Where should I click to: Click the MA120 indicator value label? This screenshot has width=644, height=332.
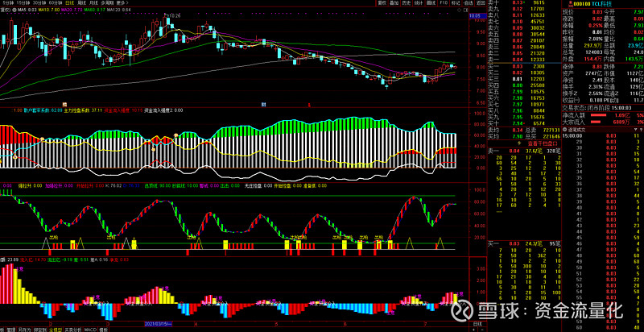click(x=119, y=9)
